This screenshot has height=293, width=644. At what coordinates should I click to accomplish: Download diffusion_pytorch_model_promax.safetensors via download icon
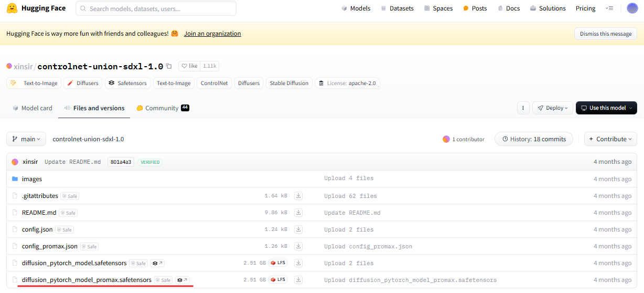(x=298, y=280)
